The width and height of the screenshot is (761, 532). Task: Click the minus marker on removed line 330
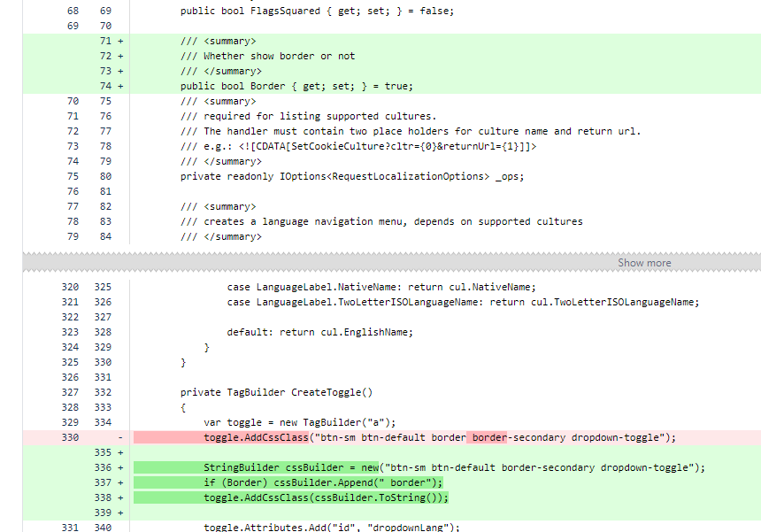[x=120, y=437]
